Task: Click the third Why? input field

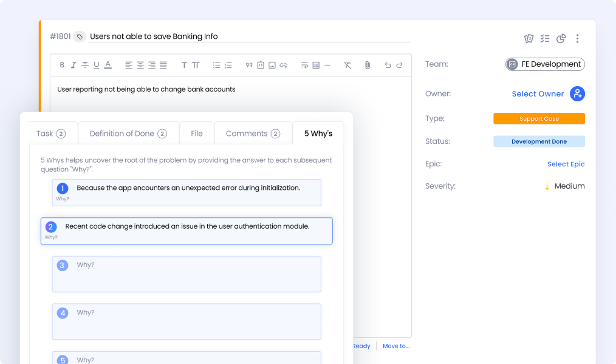Action: (x=187, y=274)
